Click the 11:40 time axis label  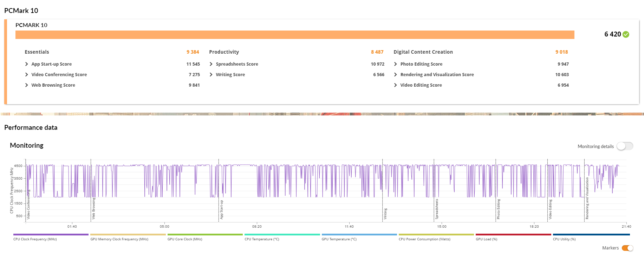pos(349,227)
